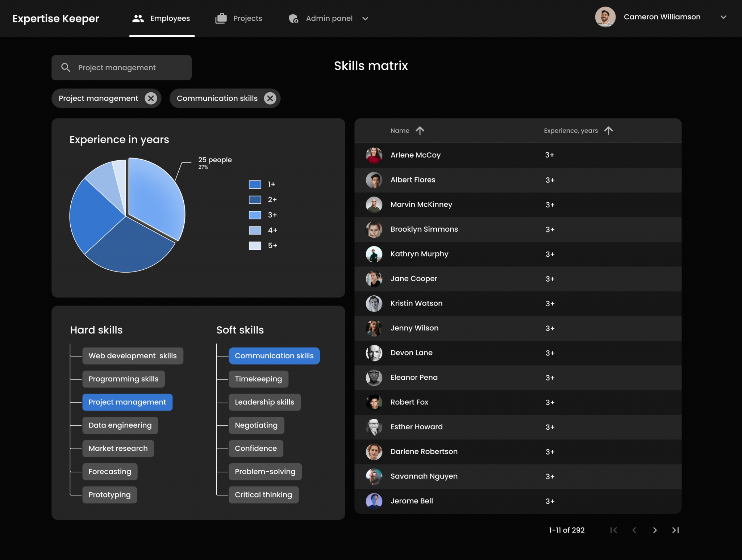Viewport: 742px width, 560px height.
Task: Deselect the Project management hard skill
Action: [x=127, y=402]
